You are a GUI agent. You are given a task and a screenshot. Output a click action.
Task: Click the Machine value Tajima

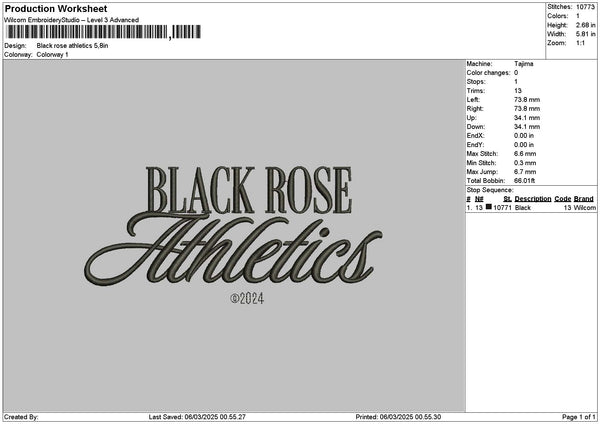523,64
